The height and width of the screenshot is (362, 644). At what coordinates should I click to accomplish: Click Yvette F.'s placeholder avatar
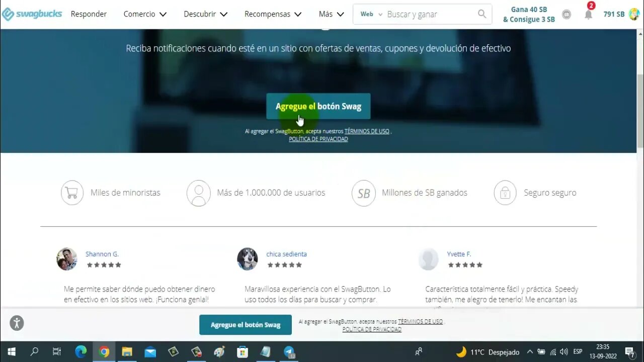click(x=428, y=259)
